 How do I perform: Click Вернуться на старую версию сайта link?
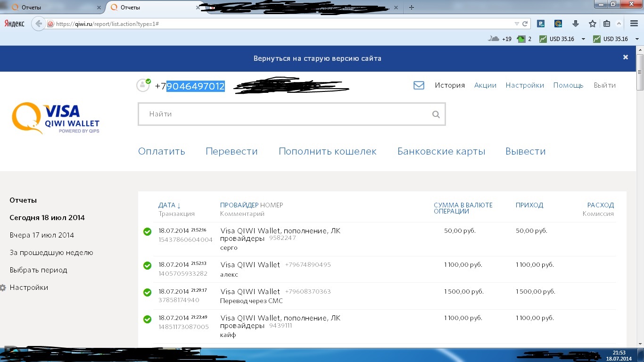(x=317, y=58)
